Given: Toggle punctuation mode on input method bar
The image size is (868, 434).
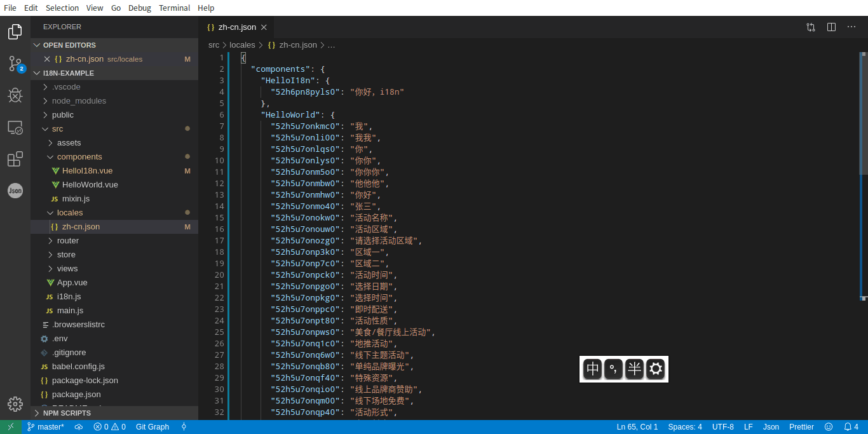Looking at the screenshot, I should pos(613,369).
